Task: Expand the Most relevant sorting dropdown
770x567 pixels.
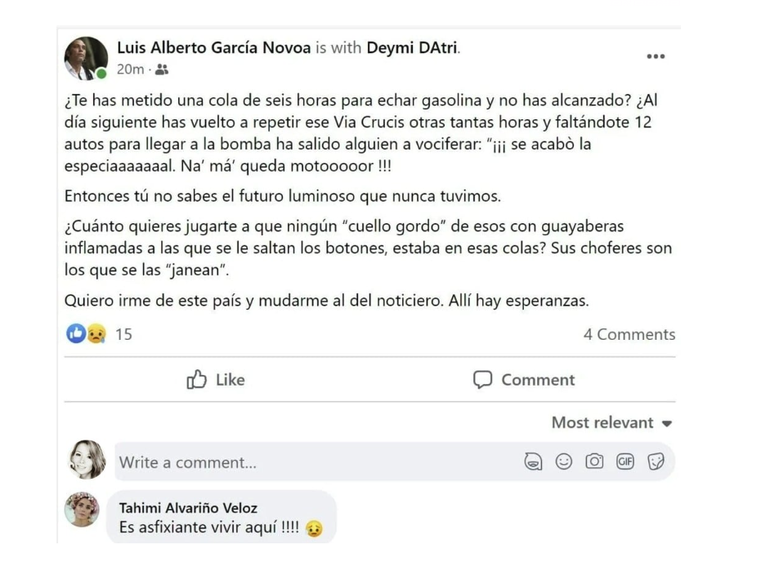Action: point(611,423)
